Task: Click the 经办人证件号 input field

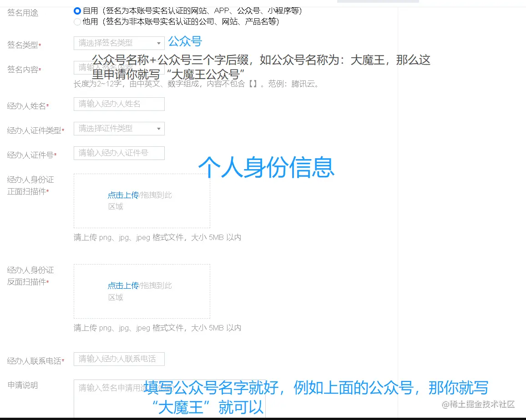Action: coord(118,153)
